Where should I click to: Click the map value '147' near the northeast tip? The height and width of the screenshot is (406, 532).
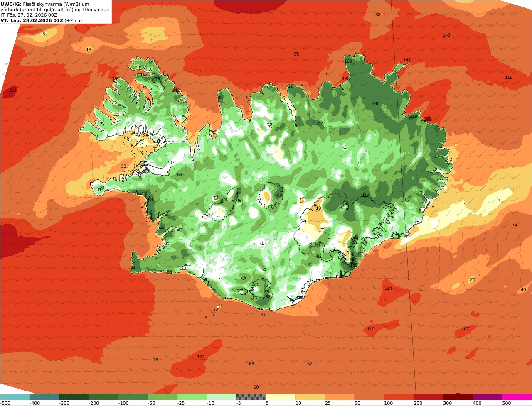click(407, 60)
